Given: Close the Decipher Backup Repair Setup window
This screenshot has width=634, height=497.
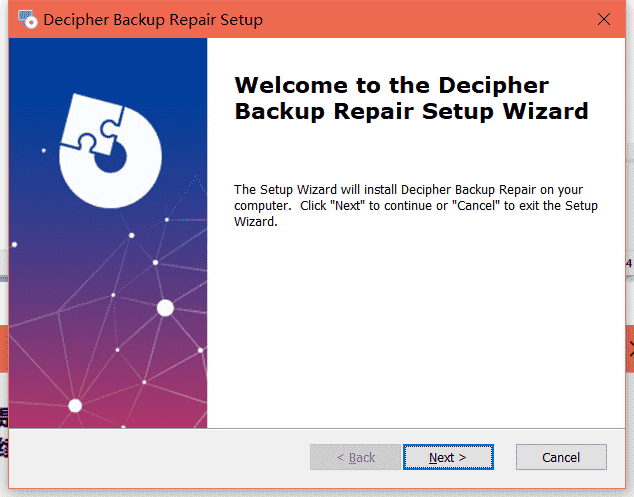Looking at the screenshot, I should 604,19.
